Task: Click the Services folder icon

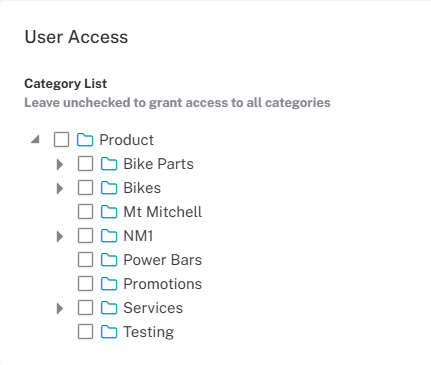Action: click(109, 308)
